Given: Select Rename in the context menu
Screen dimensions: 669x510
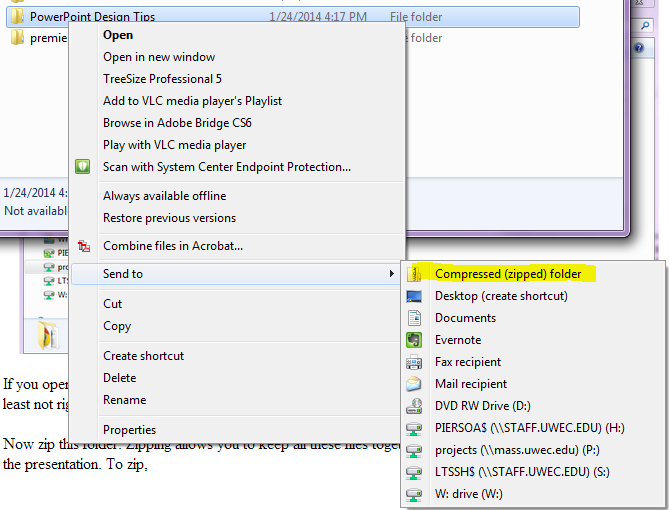Looking at the screenshot, I should 125,400.
